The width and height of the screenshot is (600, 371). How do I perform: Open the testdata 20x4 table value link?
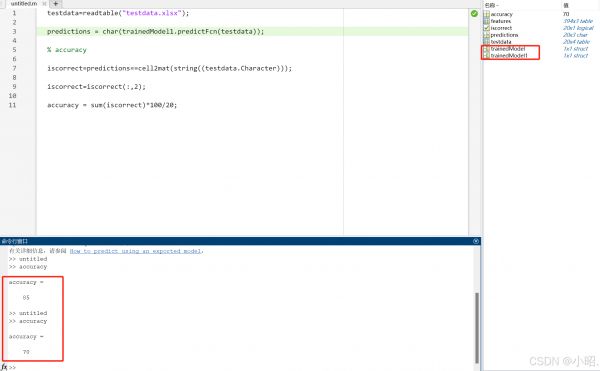[x=576, y=42]
